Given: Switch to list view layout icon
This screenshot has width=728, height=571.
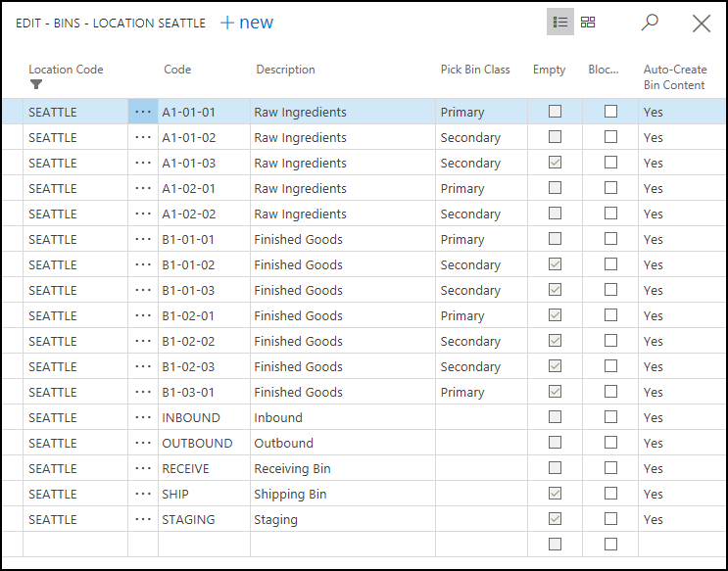Looking at the screenshot, I should click(560, 23).
